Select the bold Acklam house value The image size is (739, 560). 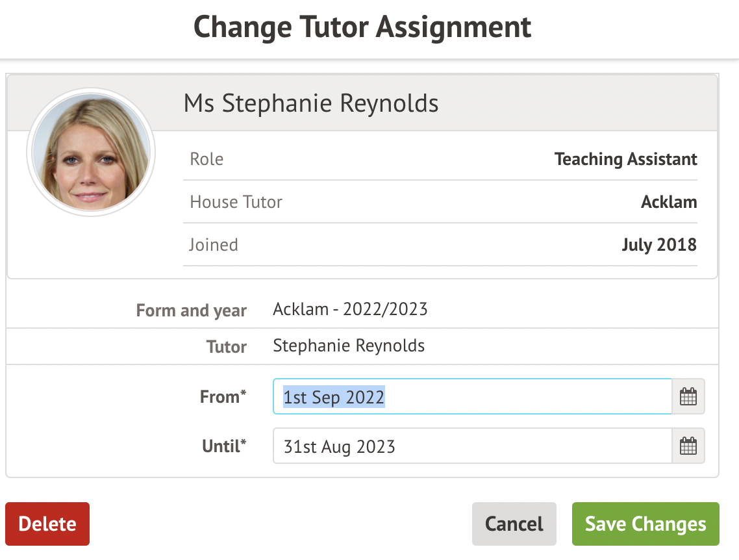pos(668,202)
